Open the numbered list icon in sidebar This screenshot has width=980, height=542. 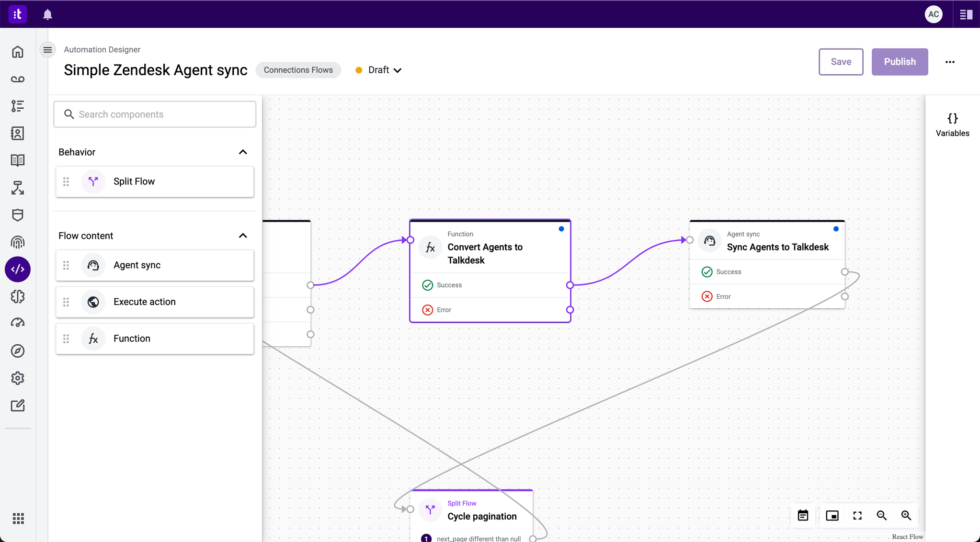click(18, 106)
